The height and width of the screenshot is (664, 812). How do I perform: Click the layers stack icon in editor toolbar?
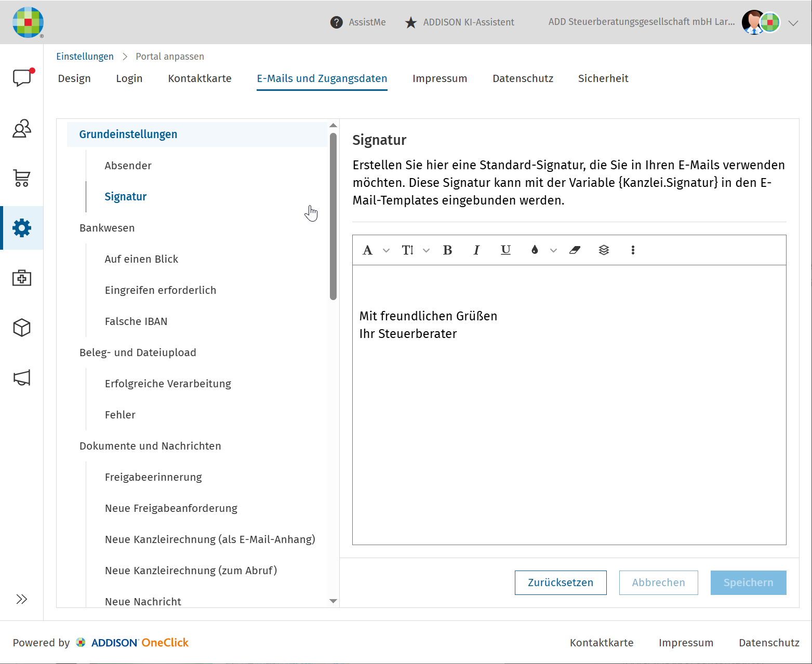pos(604,250)
